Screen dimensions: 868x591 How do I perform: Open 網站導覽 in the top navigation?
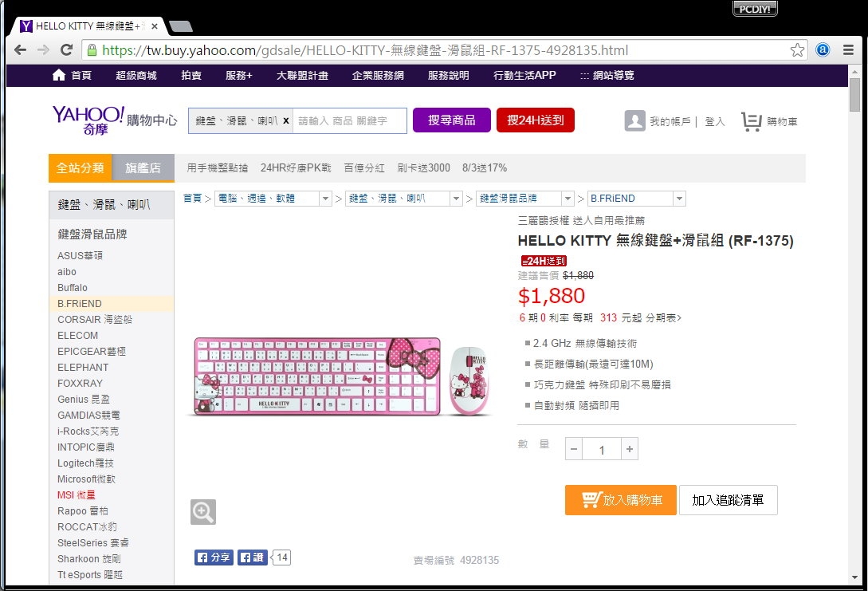607,75
